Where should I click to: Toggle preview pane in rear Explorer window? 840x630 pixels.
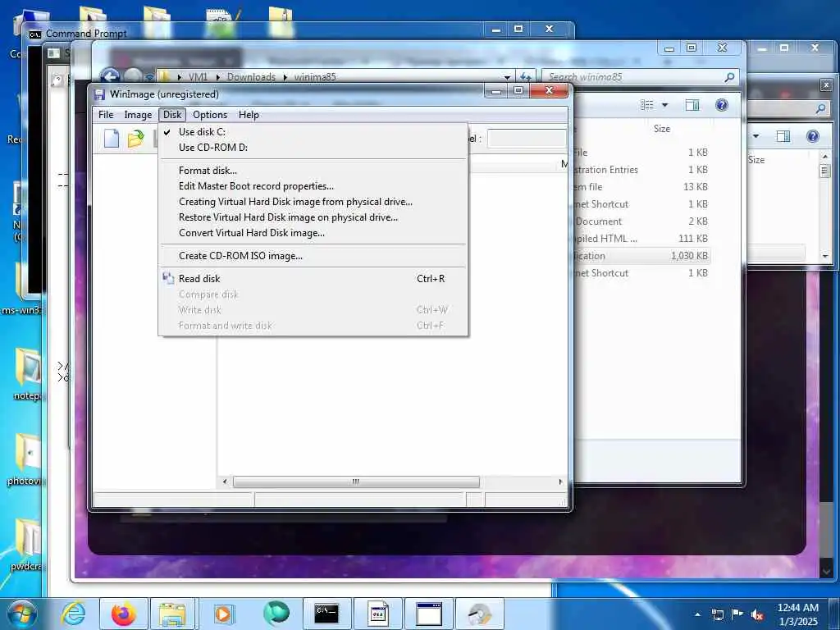point(783,136)
